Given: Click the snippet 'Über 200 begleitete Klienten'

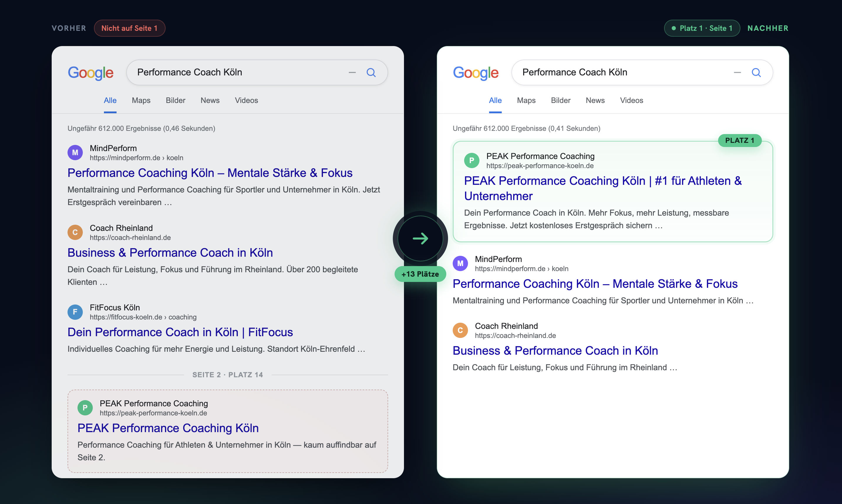Looking at the screenshot, I should (x=213, y=276).
